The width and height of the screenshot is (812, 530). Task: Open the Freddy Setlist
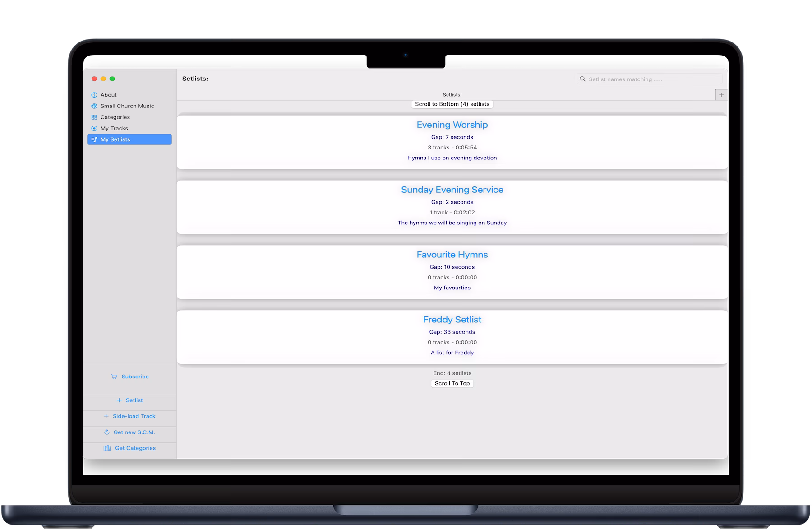[x=452, y=319]
